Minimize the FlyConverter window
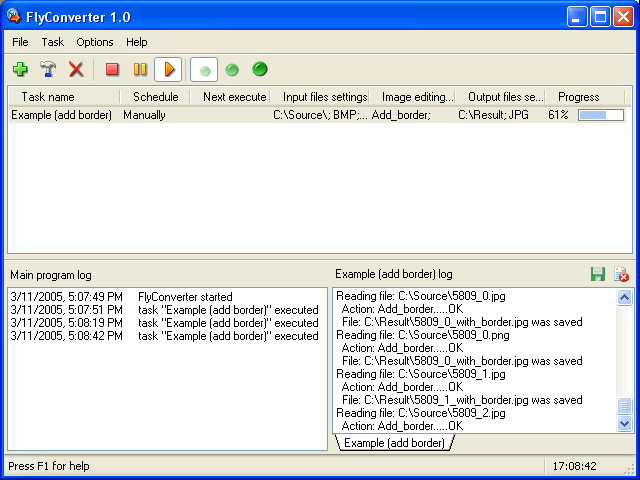640x480 pixels. (x=577, y=17)
